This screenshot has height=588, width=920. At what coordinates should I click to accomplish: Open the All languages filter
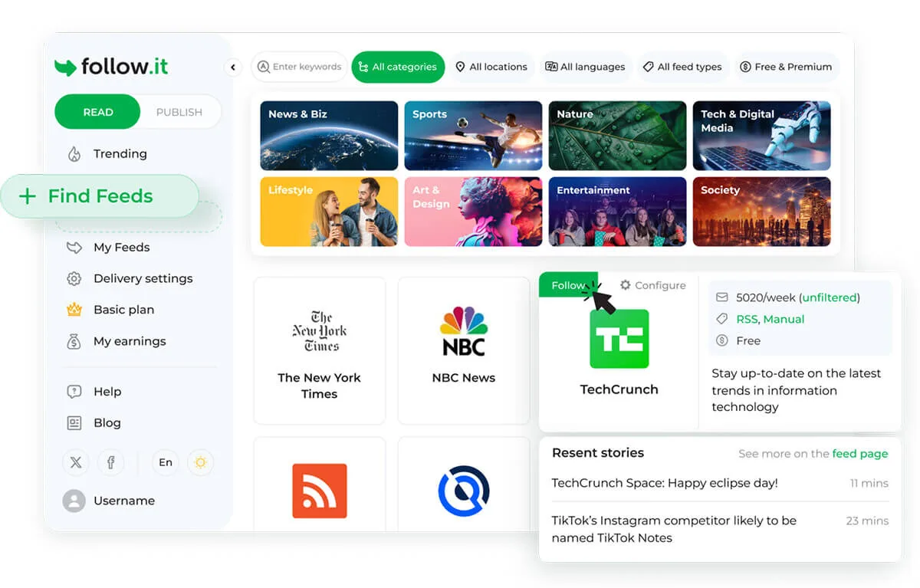coord(585,67)
